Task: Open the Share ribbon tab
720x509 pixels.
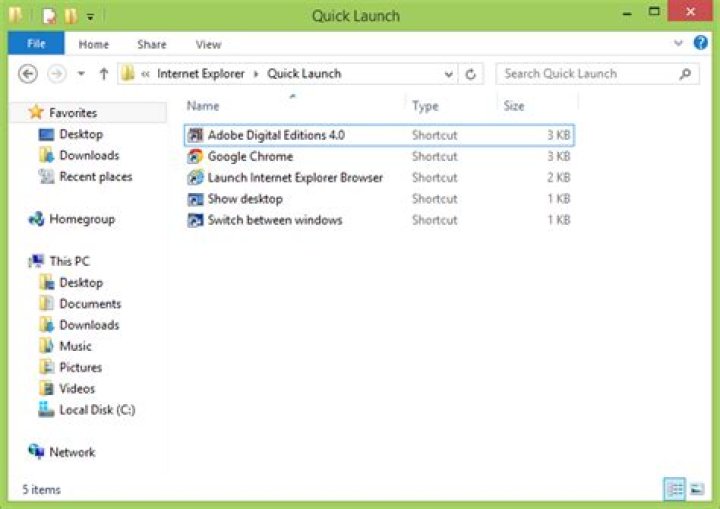Action: (x=152, y=44)
